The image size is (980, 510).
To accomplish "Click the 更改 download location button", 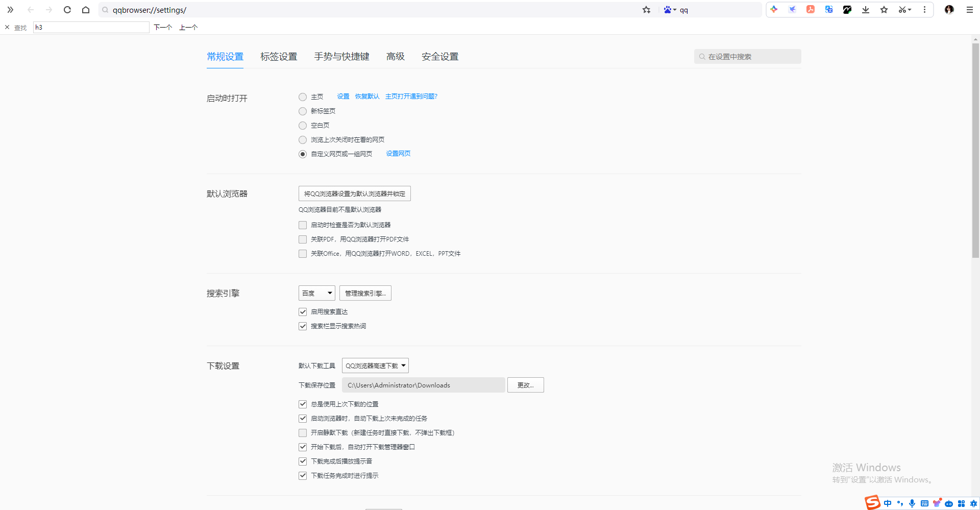I will pyautogui.click(x=526, y=385).
